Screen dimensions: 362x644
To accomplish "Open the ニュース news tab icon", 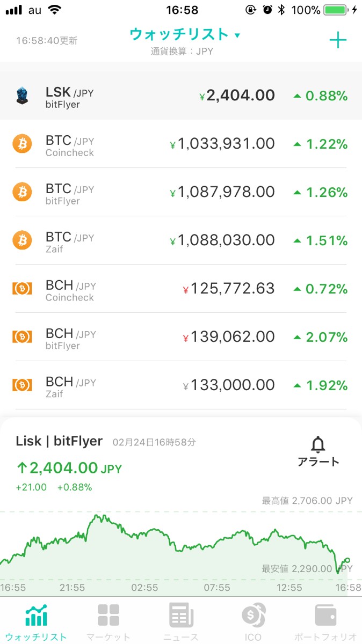I will click(181, 615).
